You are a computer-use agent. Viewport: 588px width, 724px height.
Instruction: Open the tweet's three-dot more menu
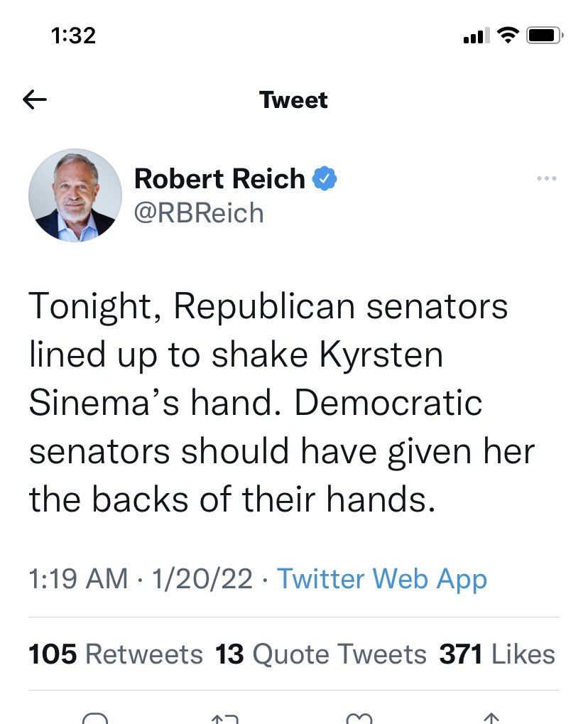(546, 178)
